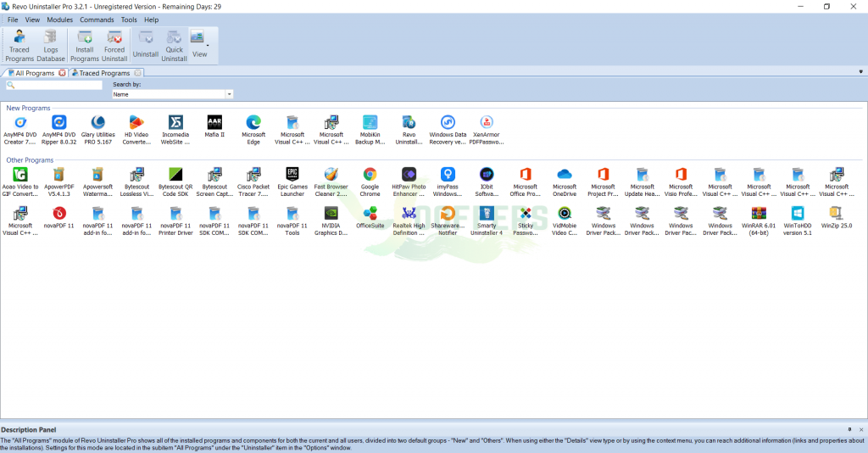Select HitPaw Photo Enhancer
The height and width of the screenshot is (453, 868).
409,182
